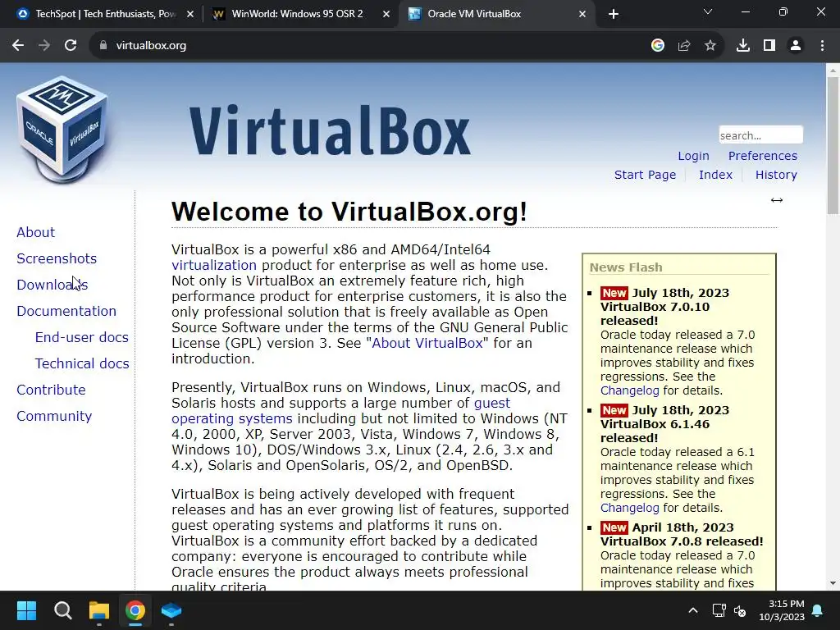Viewport: 840px width, 630px height.
Task: Click the share page icon
Action: [684, 46]
